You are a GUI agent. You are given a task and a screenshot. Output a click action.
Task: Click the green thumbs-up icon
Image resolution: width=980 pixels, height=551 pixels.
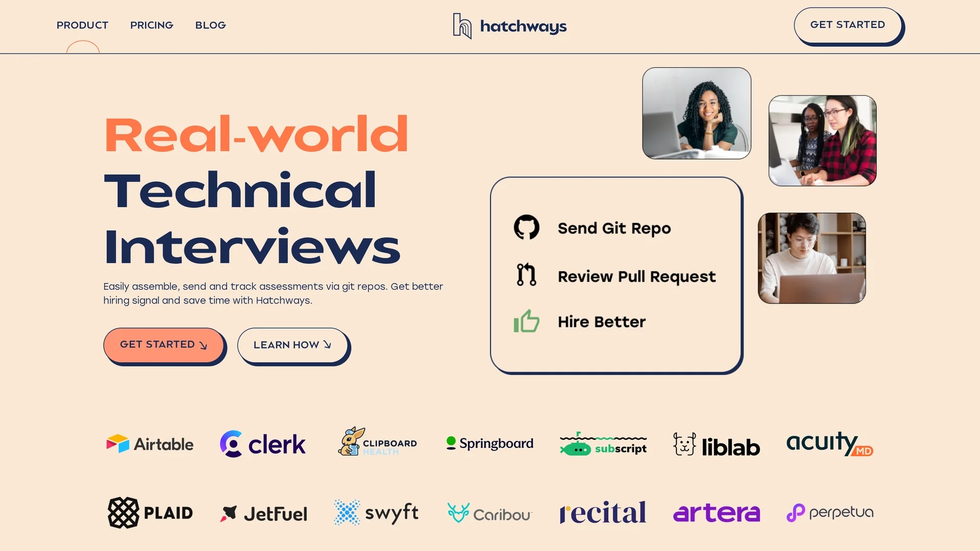click(x=526, y=321)
